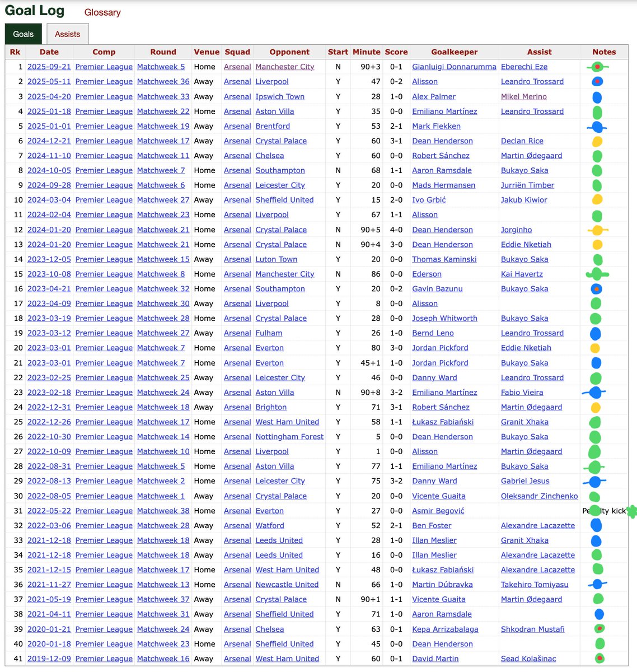Open the Luton Town opponent link

(x=277, y=259)
